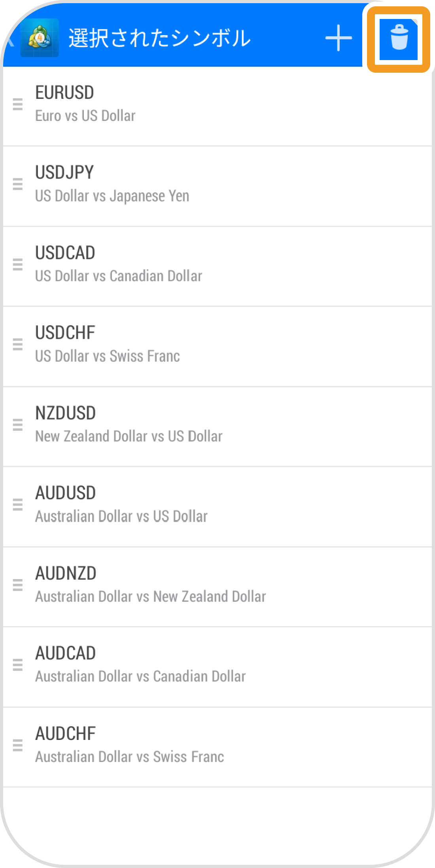Tap the 選択されたシンボル header title
The width and height of the screenshot is (435, 868).
159,38
